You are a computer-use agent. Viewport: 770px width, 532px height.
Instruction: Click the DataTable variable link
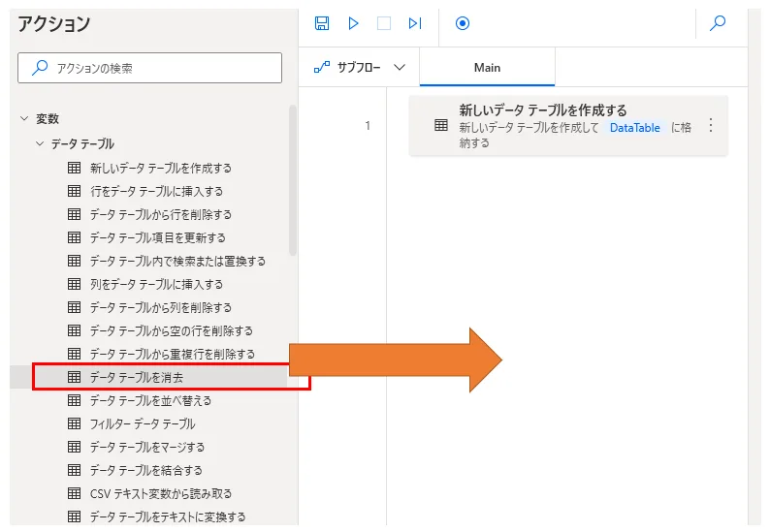(634, 128)
